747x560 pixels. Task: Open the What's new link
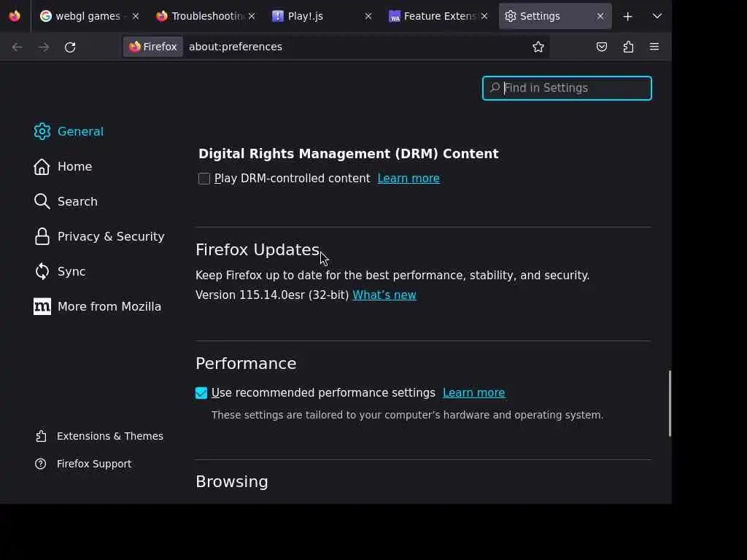(384, 295)
